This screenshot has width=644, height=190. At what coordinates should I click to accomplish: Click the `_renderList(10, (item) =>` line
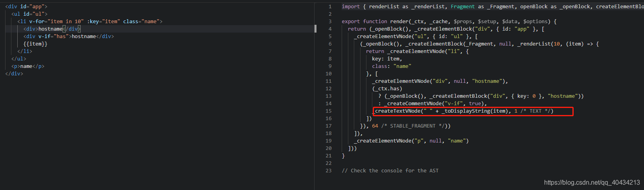pyautogui.click(x=480, y=44)
